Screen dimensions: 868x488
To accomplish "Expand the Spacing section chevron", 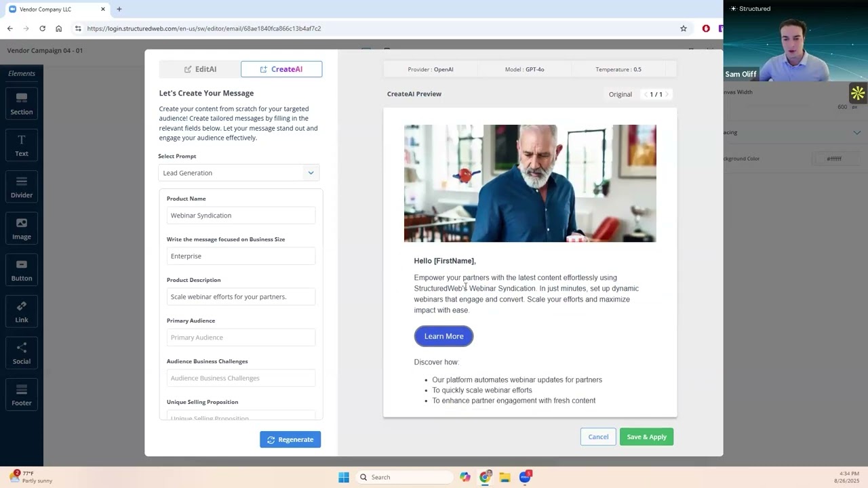I will [857, 133].
